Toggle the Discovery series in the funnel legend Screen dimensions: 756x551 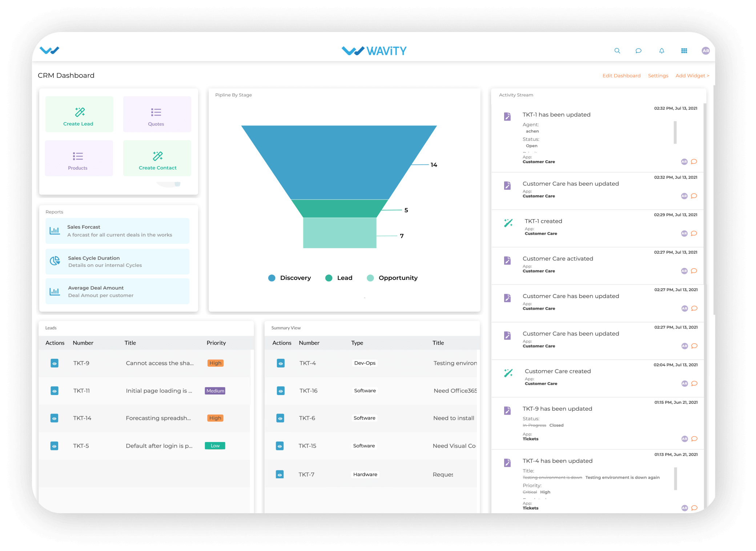[x=272, y=278]
